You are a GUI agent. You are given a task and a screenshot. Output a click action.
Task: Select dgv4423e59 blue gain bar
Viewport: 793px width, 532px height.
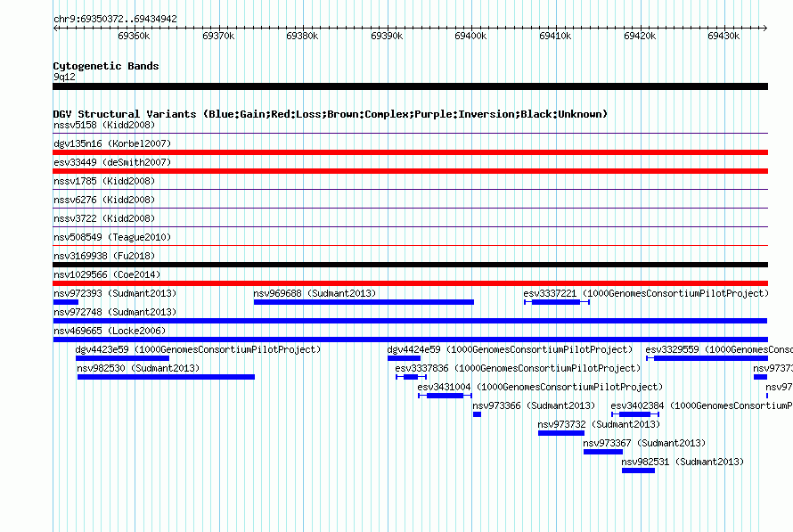coord(122,358)
